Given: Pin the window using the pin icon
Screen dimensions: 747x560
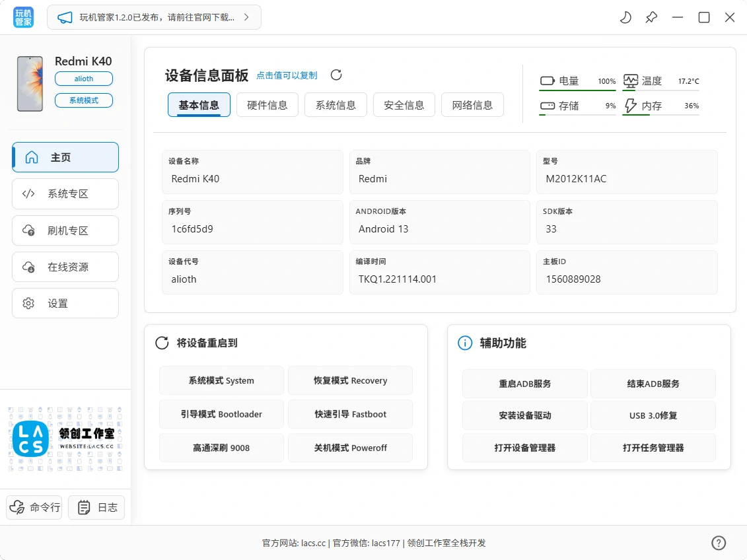Looking at the screenshot, I should pos(651,17).
